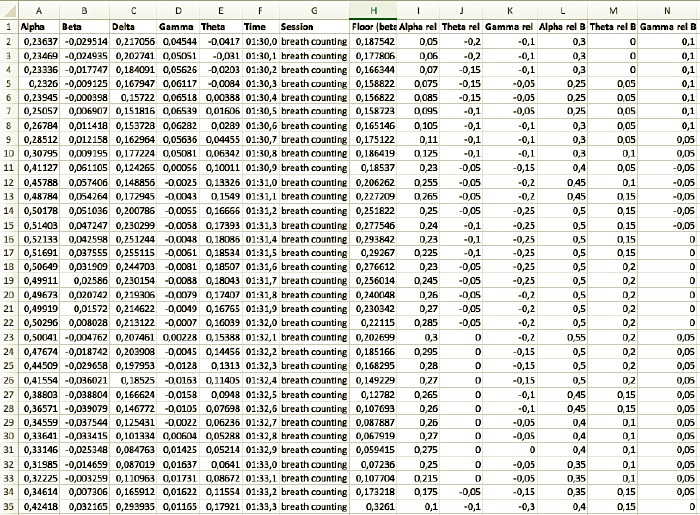Select column A header
The image size is (700, 515).
pos(39,11)
